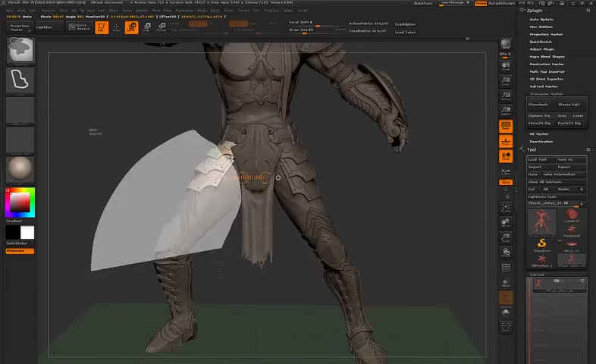
Task: Select the PolyMesh3D star tool thumbnail
Action: coord(572,231)
